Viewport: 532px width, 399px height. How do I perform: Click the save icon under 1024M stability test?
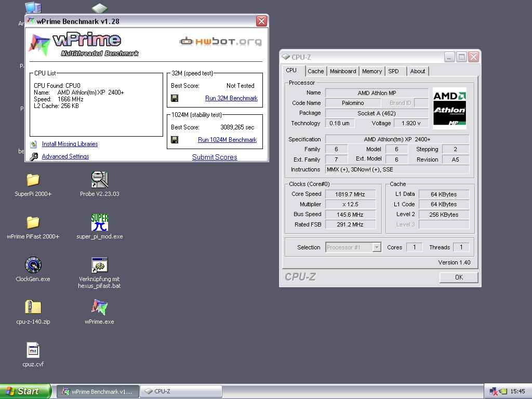[175, 140]
